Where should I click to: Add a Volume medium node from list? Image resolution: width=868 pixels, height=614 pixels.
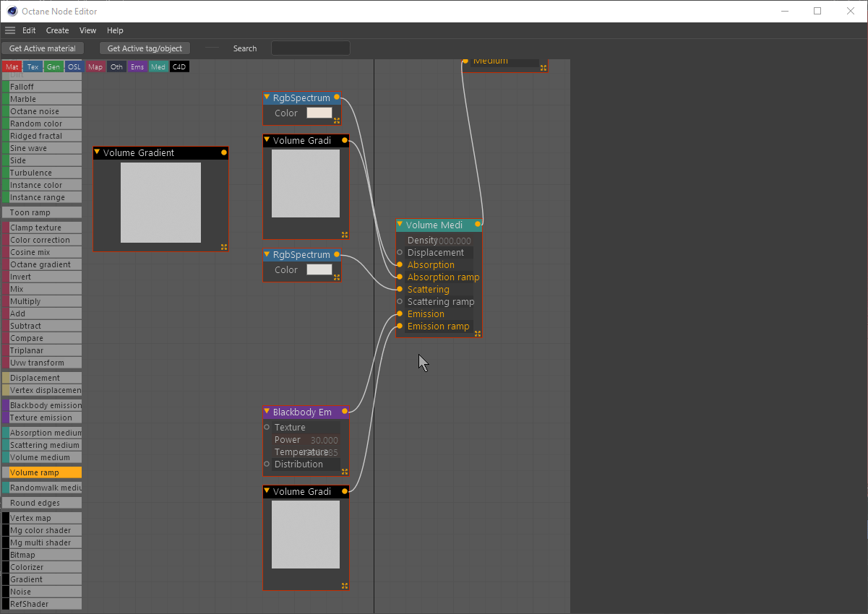coord(42,457)
